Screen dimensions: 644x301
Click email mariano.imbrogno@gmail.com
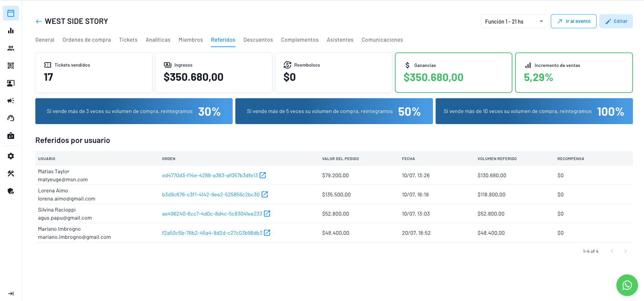74,237
